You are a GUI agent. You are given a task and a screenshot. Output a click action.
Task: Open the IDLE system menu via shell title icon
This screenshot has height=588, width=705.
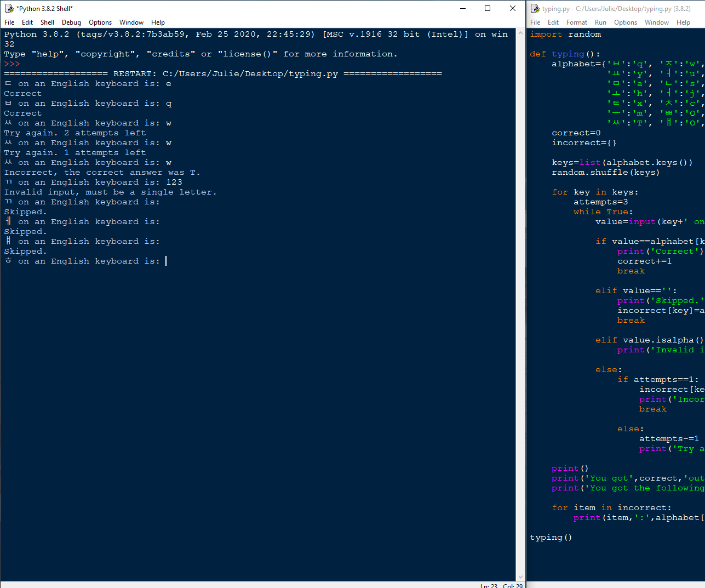(x=8, y=8)
